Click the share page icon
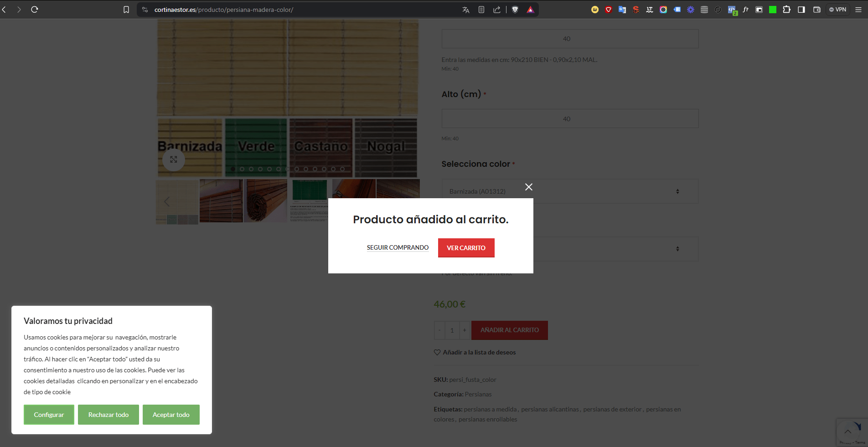Screen dimensions: 868x447 (497, 10)
